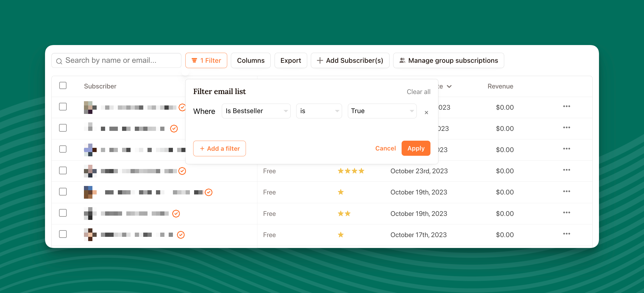Remove the Is Bestseller filter row
The image size is (644, 293).
[426, 113]
